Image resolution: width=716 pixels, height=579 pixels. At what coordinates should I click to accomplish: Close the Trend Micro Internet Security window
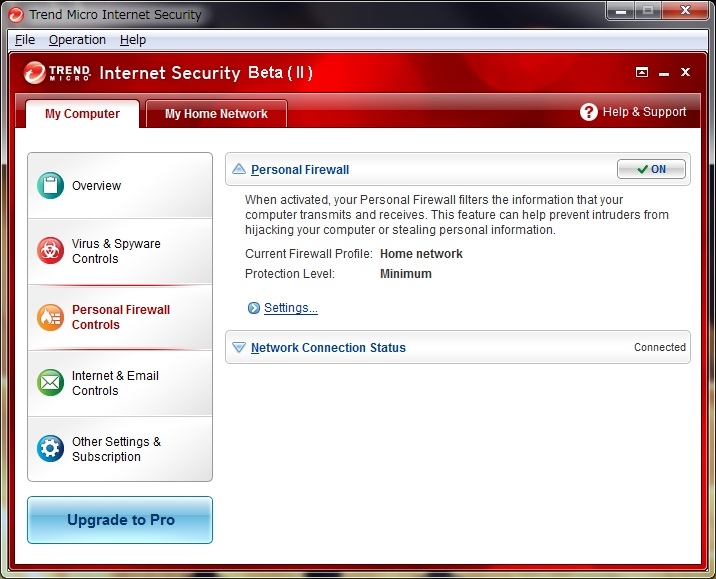coord(685,11)
